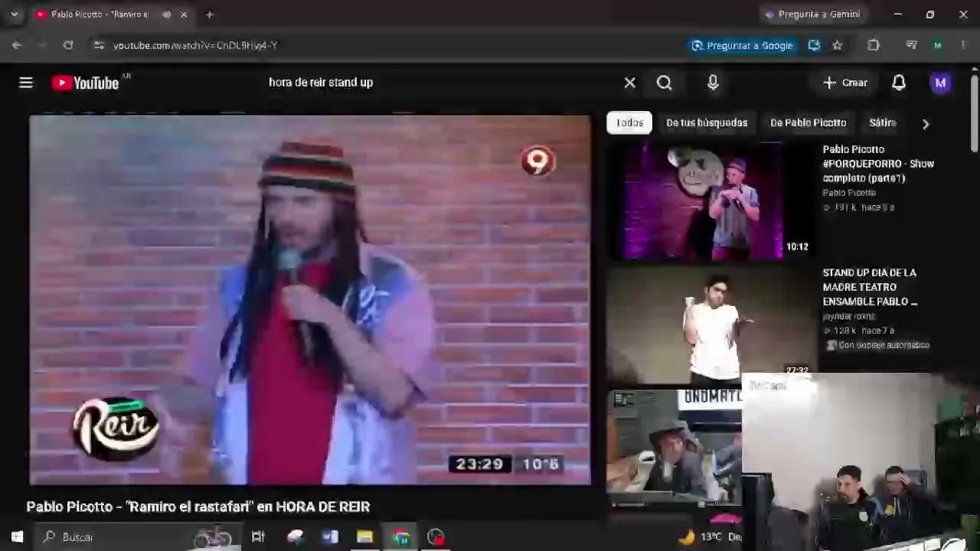Switch to Chrome on the taskbar
The height and width of the screenshot is (551, 980).
click(400, 537)
